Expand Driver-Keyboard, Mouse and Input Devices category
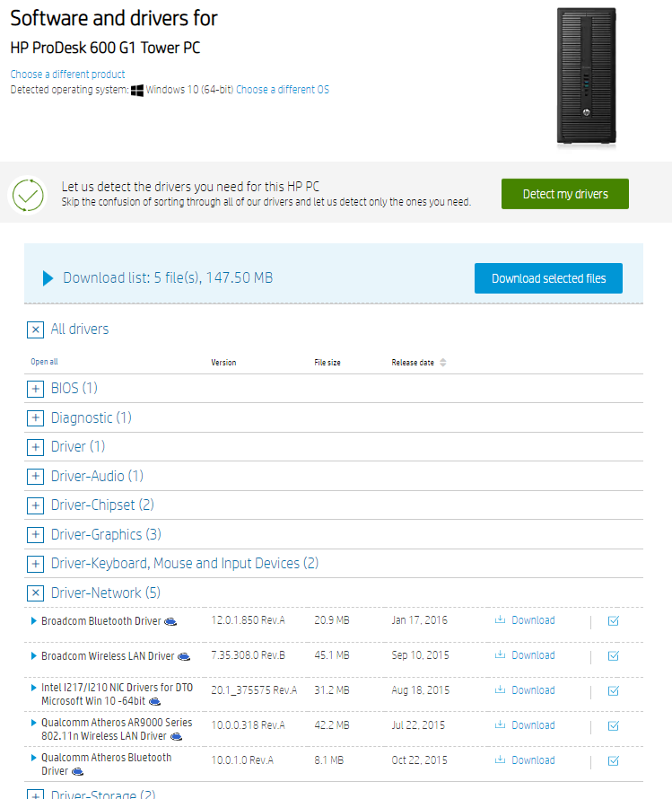 35,564
